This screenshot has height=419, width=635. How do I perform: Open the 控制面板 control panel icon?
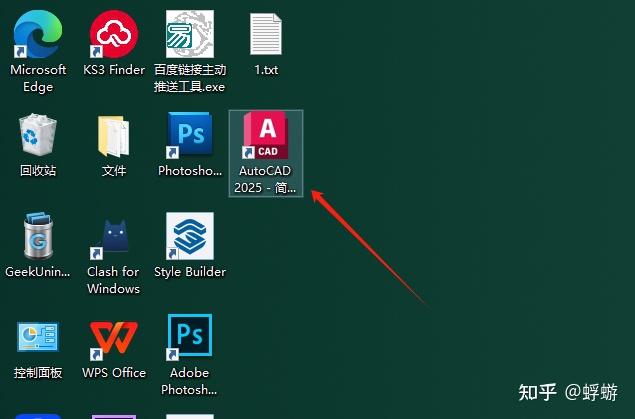pyautogui.click(x=38, y=336)
